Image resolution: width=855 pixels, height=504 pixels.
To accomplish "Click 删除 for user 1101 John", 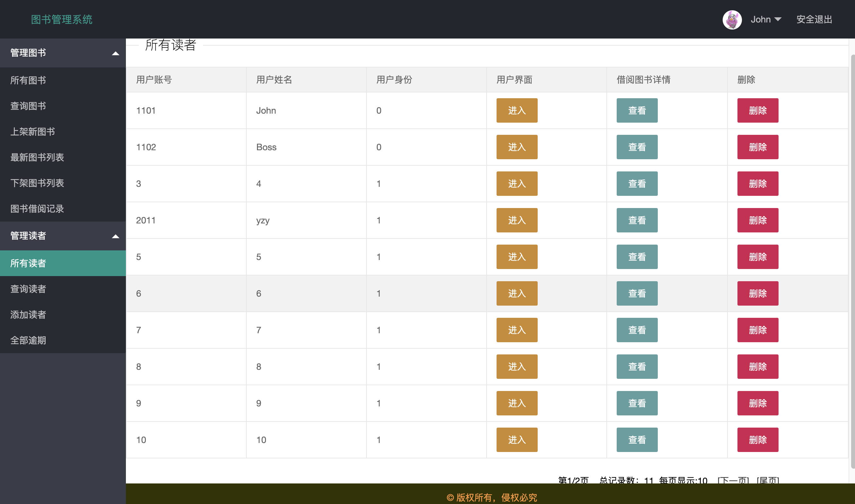I will [x=757, y=110].
